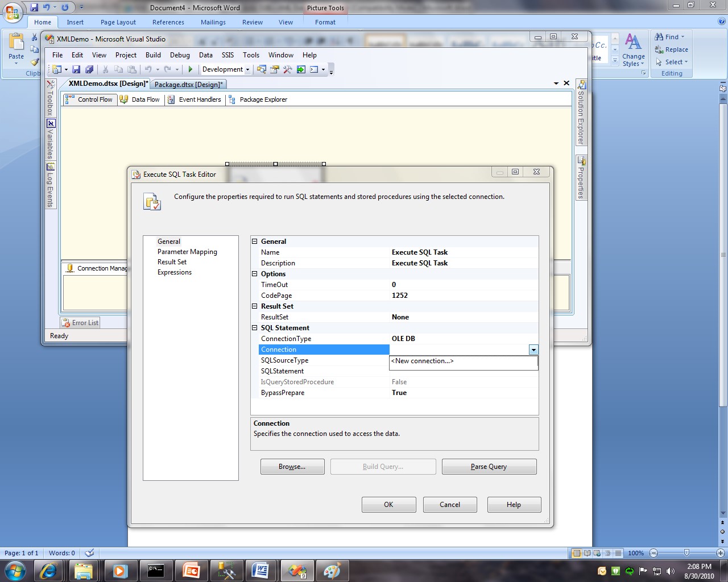The image size is (728, 582).
Task: Click the Help button in the dialog
Action: pos(514,505)
